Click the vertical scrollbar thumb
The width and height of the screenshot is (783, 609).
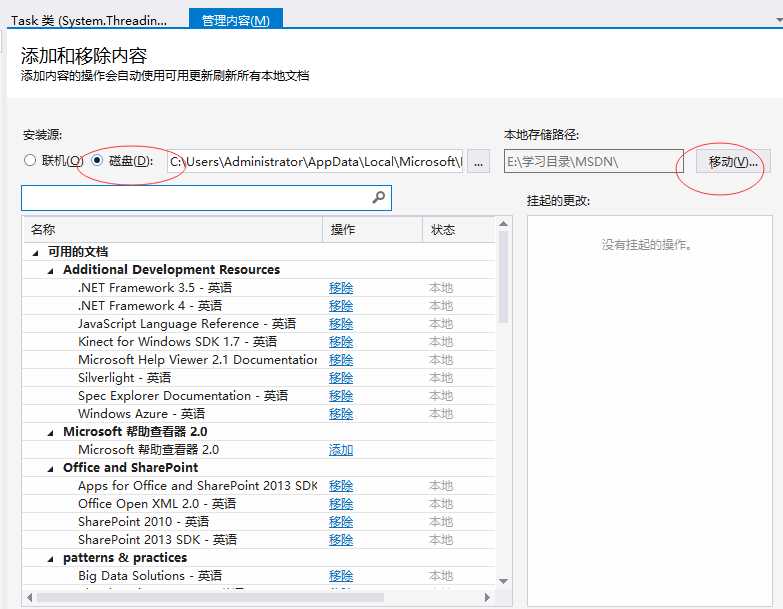[x=503, y=277]
